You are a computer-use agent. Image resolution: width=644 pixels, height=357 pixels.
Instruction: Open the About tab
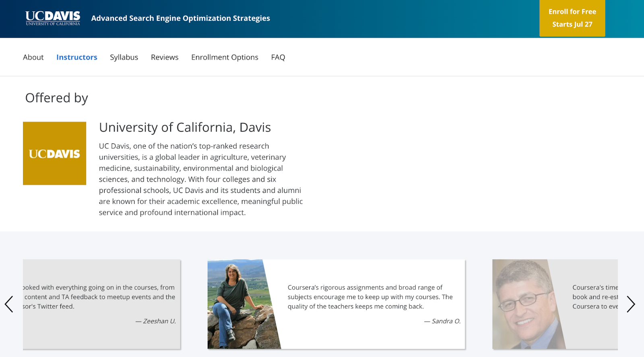33,57
